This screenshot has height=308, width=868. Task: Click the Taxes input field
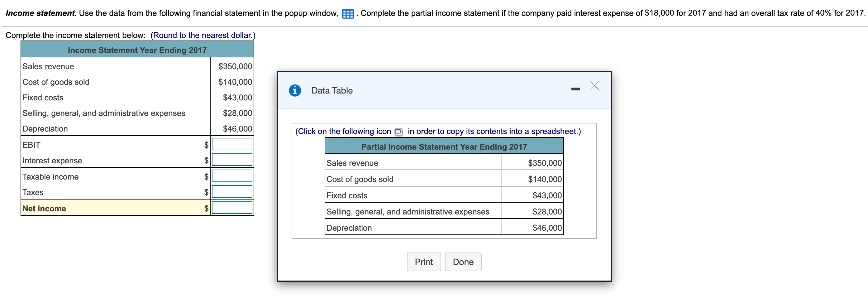pyautogui.click(x=232, y=191)
